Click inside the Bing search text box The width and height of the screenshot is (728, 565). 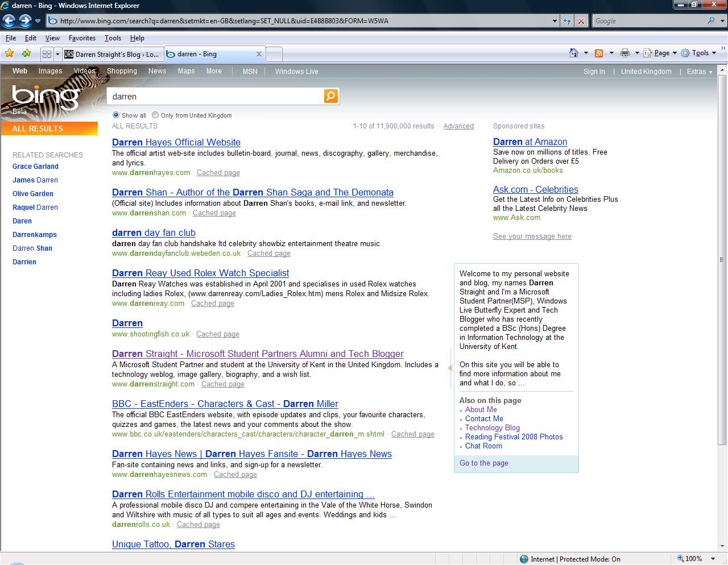216,97
